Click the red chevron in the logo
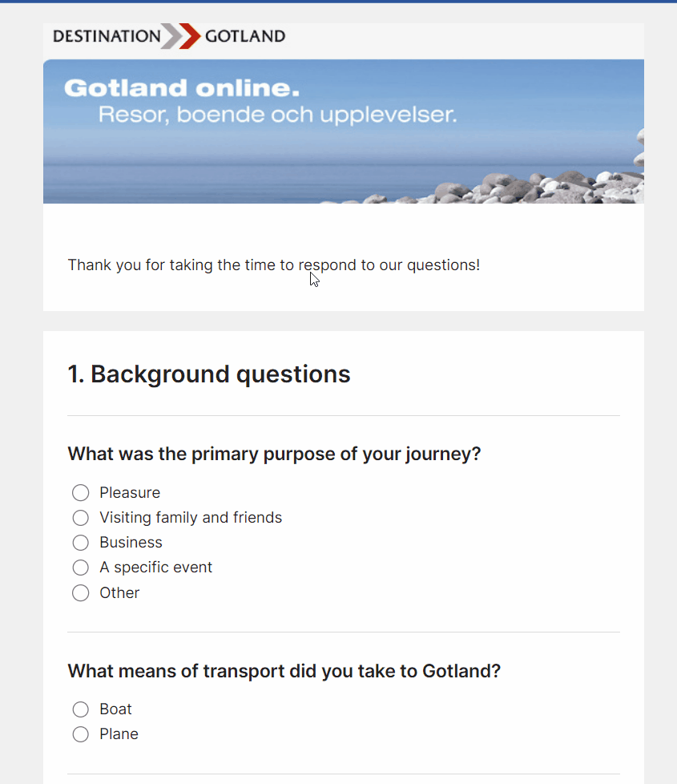The width and height of the screenshot is (677, 784). (191, 36)
